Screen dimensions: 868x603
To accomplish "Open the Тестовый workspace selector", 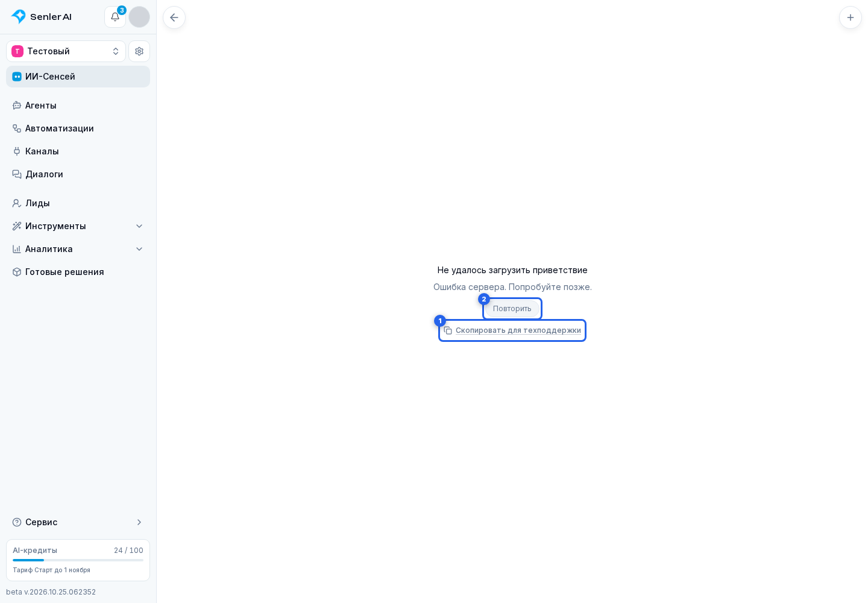I will coord(66,51).
